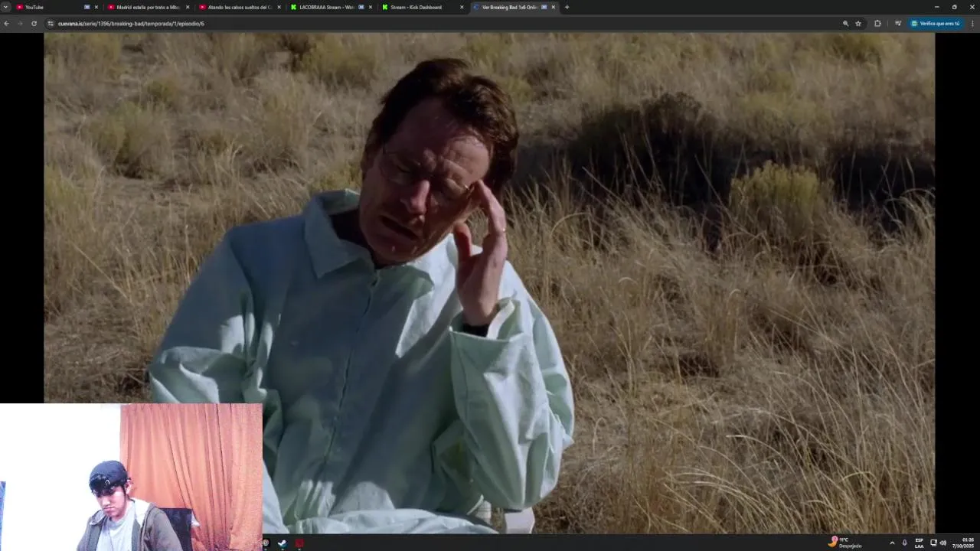Go back to the previous page
This screenshot has height=551, width=980.
click(x=6, y=24)
